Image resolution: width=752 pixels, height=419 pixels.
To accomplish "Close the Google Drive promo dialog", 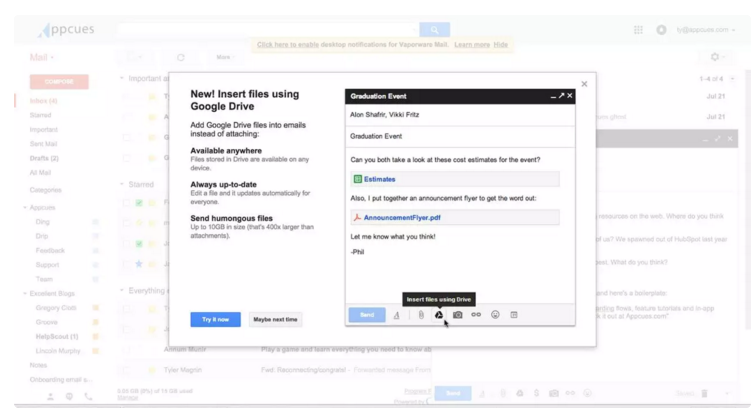I will tap(584, 84).
